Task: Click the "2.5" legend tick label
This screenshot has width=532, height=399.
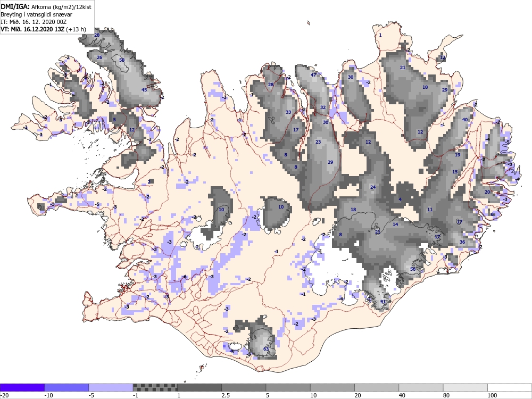Action: tap(226, 395)
